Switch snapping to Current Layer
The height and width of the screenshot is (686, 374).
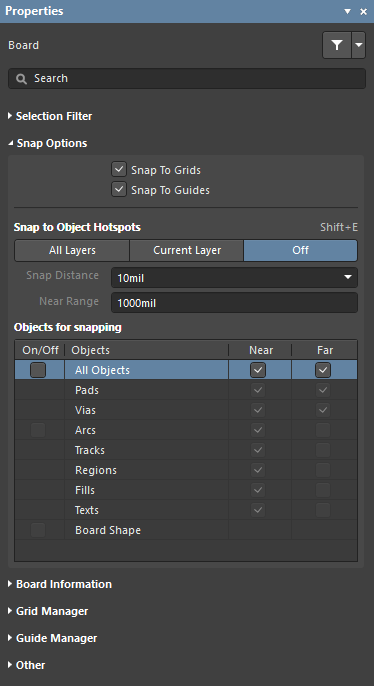click(x=187, y=250)
